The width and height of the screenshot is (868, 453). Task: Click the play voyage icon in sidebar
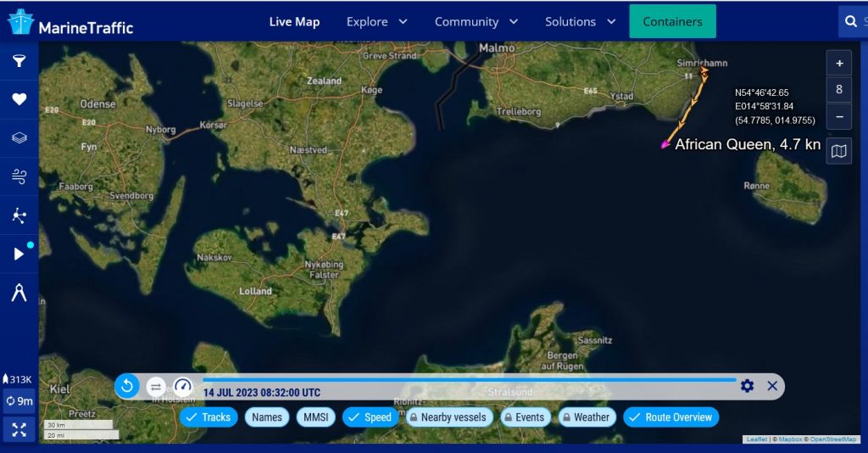[x=19, y=254]
